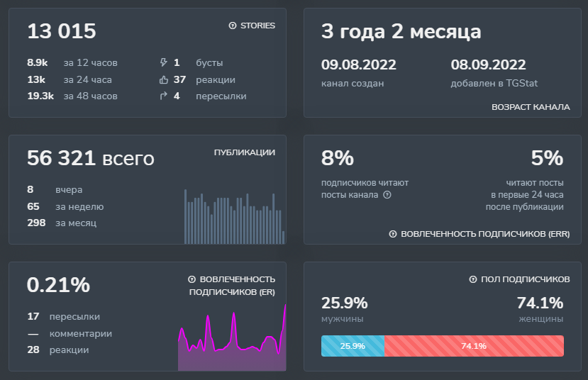The width and height of the screenshot is (588, 380).
Task: Click help icon beside ER engagement label
Action: coord(192,279)
